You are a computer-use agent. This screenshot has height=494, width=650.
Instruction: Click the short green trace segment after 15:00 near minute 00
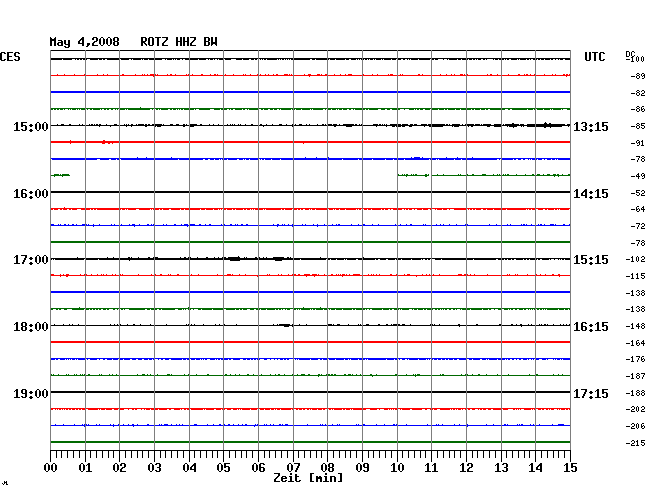coord(61,175)
